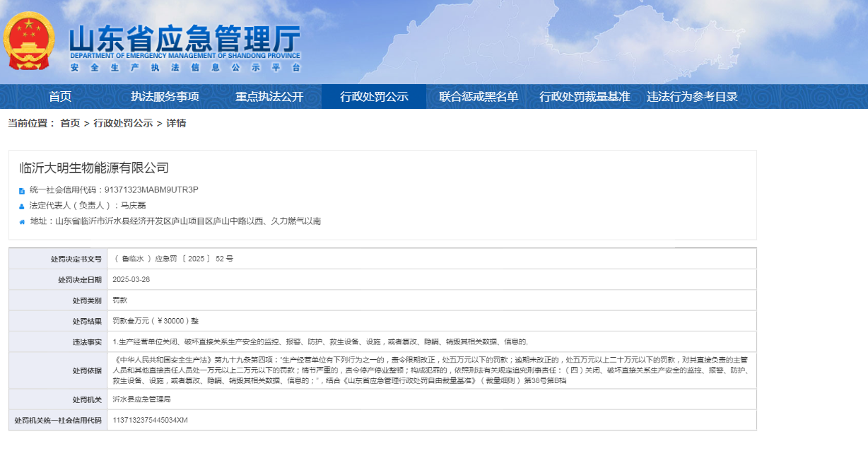Click the document icon beside 统一社会信用代码
The image size is (868, 468).
pos(22,191)
